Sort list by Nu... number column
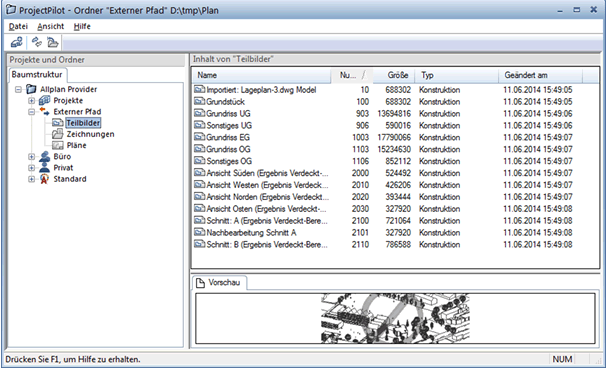 pos(352,75)
